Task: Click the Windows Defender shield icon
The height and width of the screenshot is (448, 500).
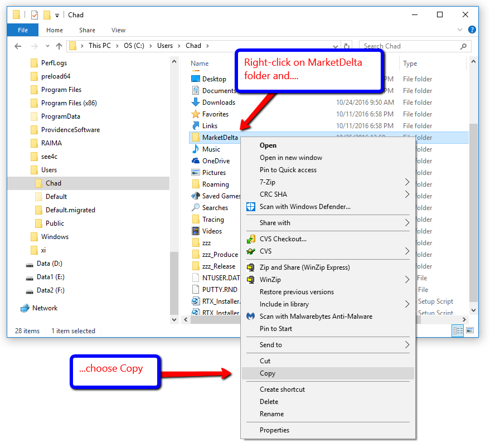Action: tap(251, 207)
